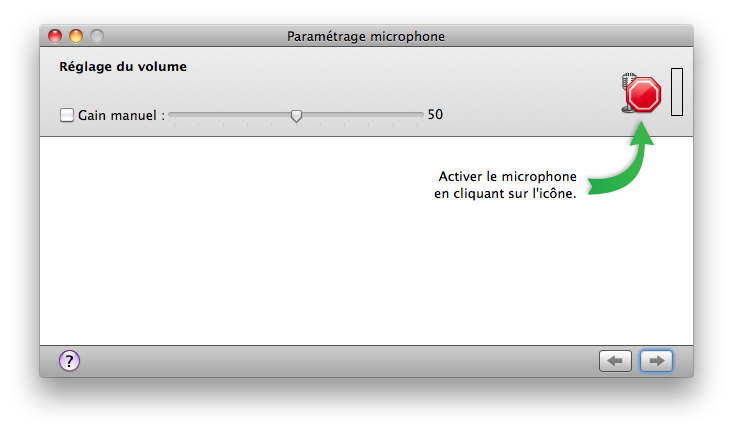Click the green curved arrow graphic
The width and height of the screenshot is (733, 432).
[x=622, y=159]
